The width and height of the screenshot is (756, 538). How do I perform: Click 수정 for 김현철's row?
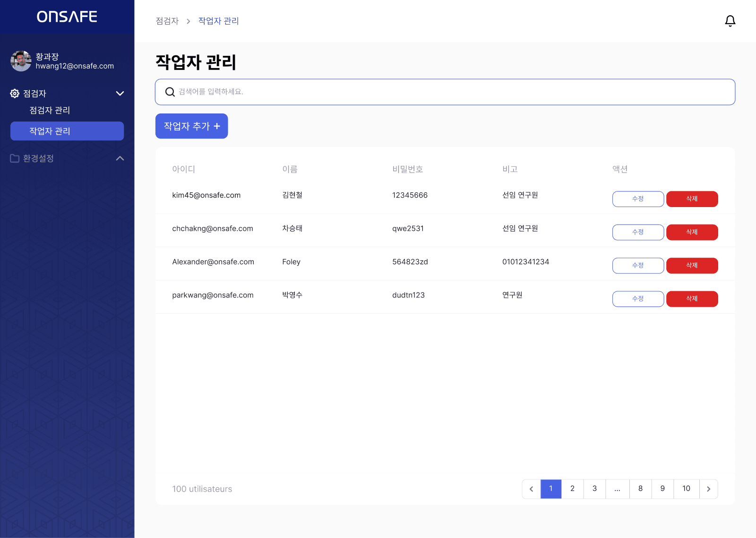click(638, 199)
